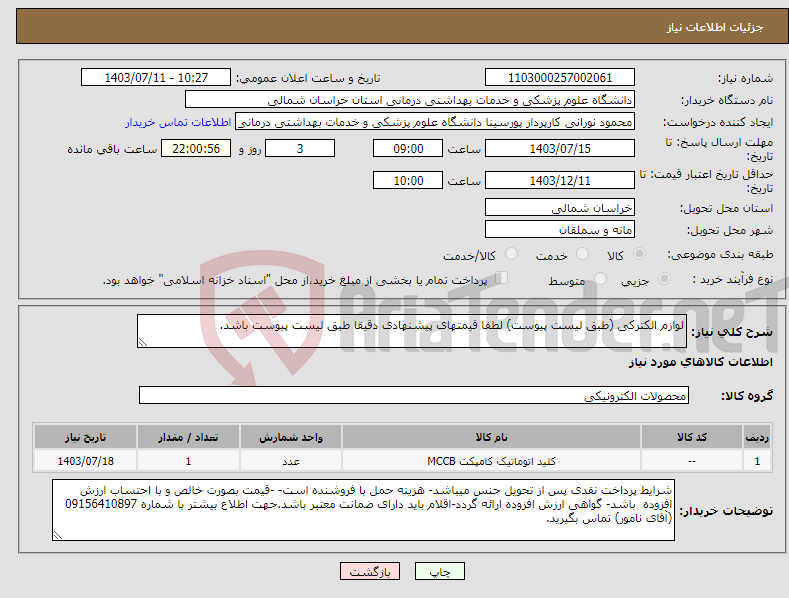Select the جزیی purchase type radio
This screenshot has width=789, height=598.
664,279
